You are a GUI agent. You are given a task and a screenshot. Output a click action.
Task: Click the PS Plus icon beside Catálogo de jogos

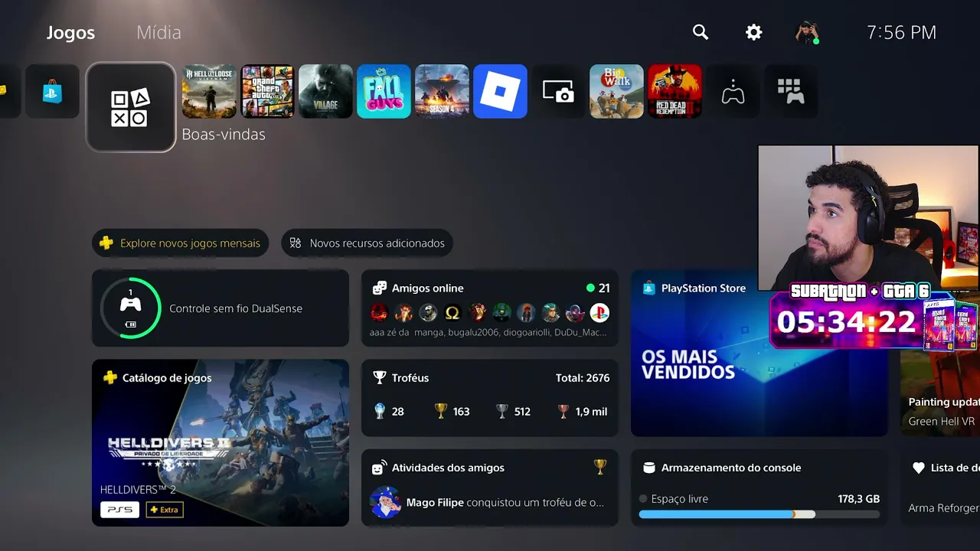tap(109, 378)
